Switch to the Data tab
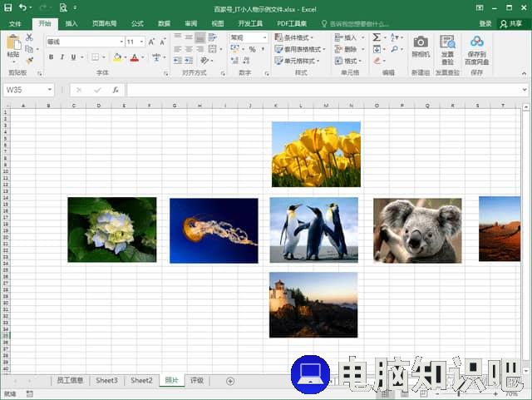 point(164,23)
